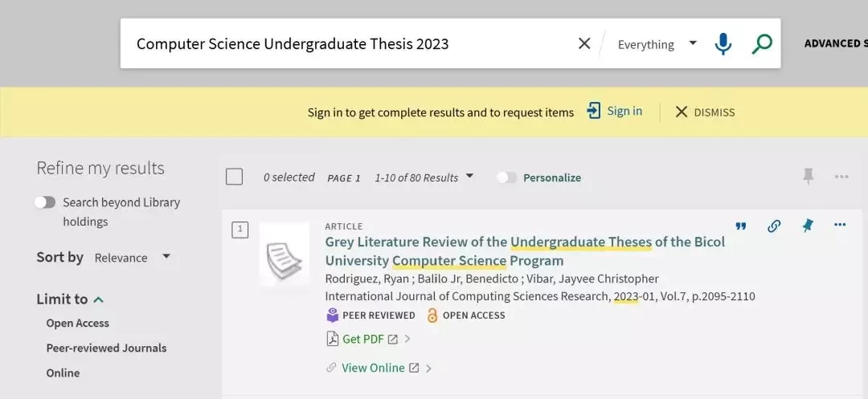Viewport: 868px width, 399px height.
Task: Limit results to Open Access
Action: (x=77, y=324)
